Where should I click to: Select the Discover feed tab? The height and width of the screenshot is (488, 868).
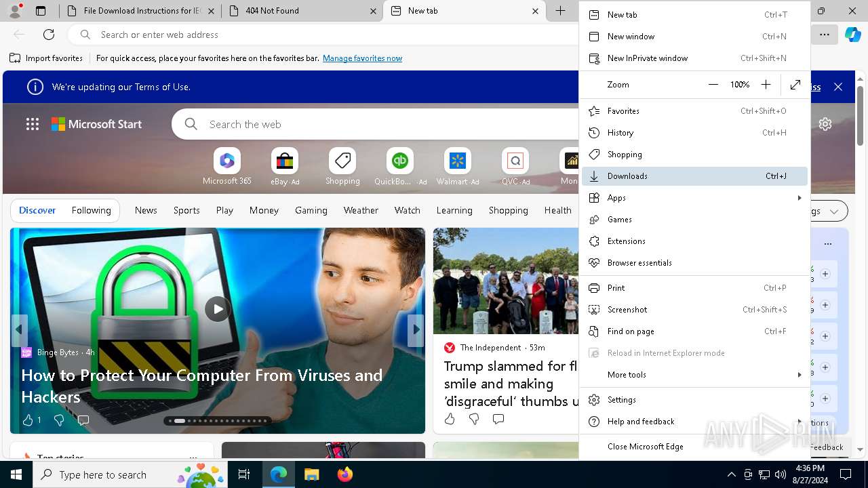37,211
